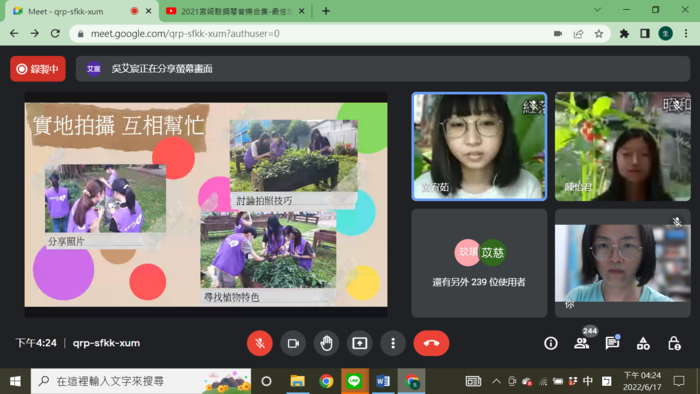Click the presenting notification banner text
Viewport: 700px width, 394px height.
click(x=162, y=69)
